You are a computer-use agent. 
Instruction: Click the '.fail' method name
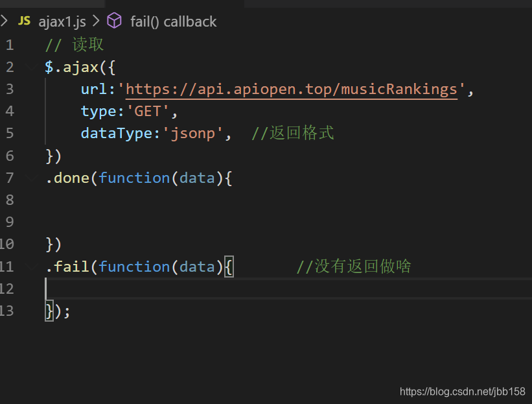pos(67,267)
